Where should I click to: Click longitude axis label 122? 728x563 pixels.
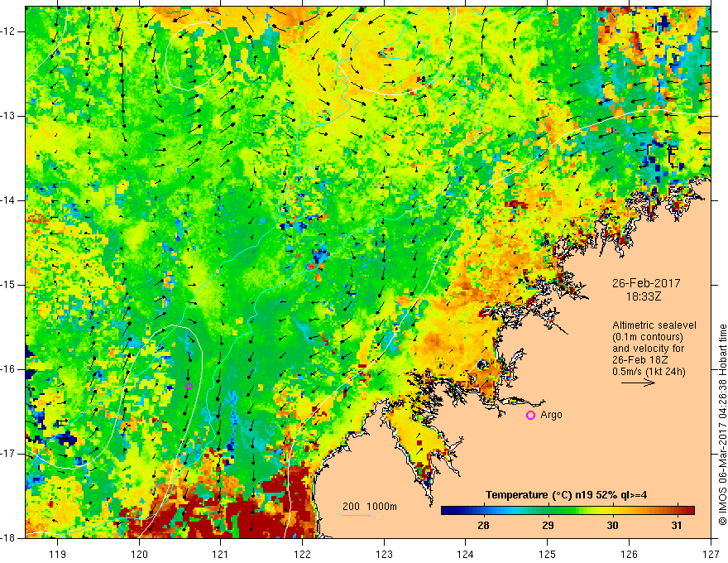(x=302, y=554)
